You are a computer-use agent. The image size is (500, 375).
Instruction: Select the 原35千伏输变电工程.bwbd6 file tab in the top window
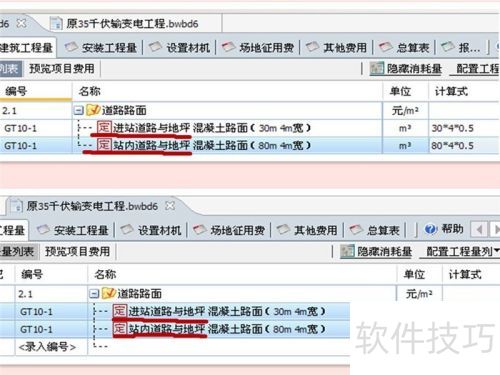pos(132,24)
